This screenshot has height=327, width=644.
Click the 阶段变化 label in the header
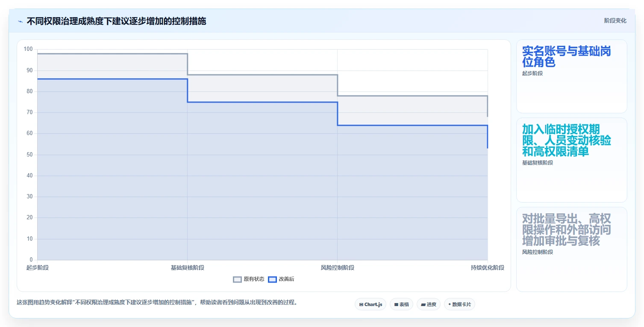pos(615,21)
